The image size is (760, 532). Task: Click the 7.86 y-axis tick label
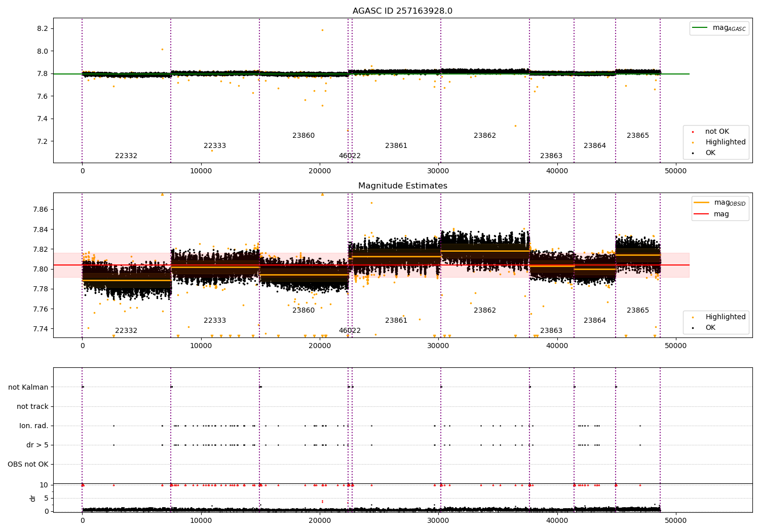[x=41, y=209]
